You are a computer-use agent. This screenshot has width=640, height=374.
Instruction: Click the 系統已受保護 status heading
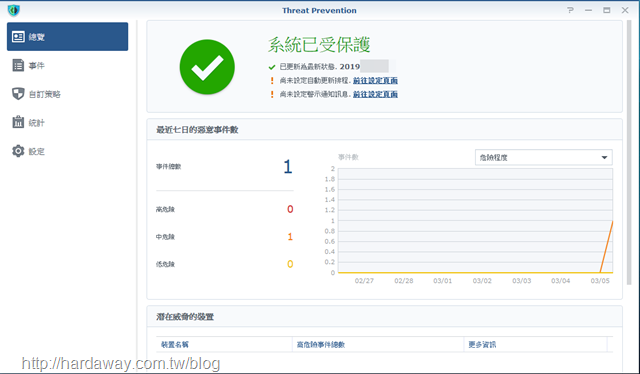point(319,45)
